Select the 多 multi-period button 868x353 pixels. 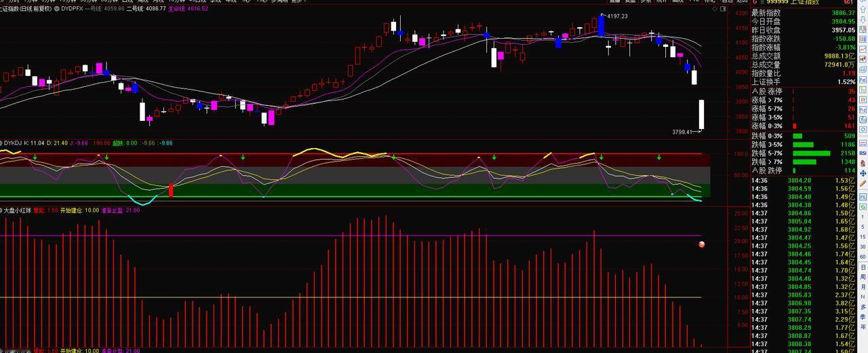tap(863, 307)
